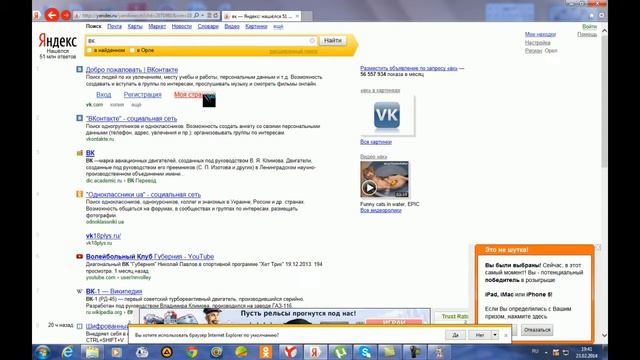This screenshot has height=360, width=640.
Task: Clear the Yandex search field with X icon
Action: [x=312, y=41]
